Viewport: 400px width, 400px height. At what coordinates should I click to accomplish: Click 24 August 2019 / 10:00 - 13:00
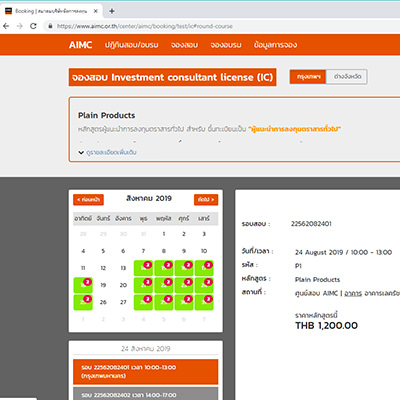(343, 252)
